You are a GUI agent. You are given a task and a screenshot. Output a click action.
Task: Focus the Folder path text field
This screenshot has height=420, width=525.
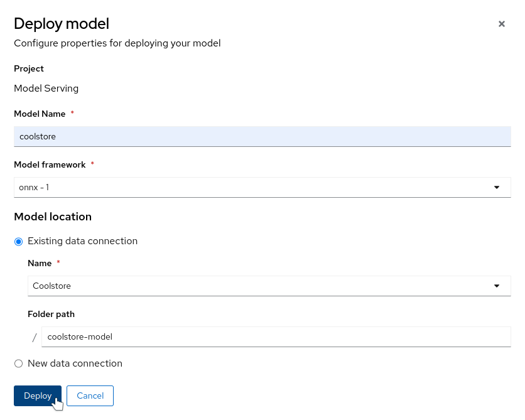(x=276, y=337)
